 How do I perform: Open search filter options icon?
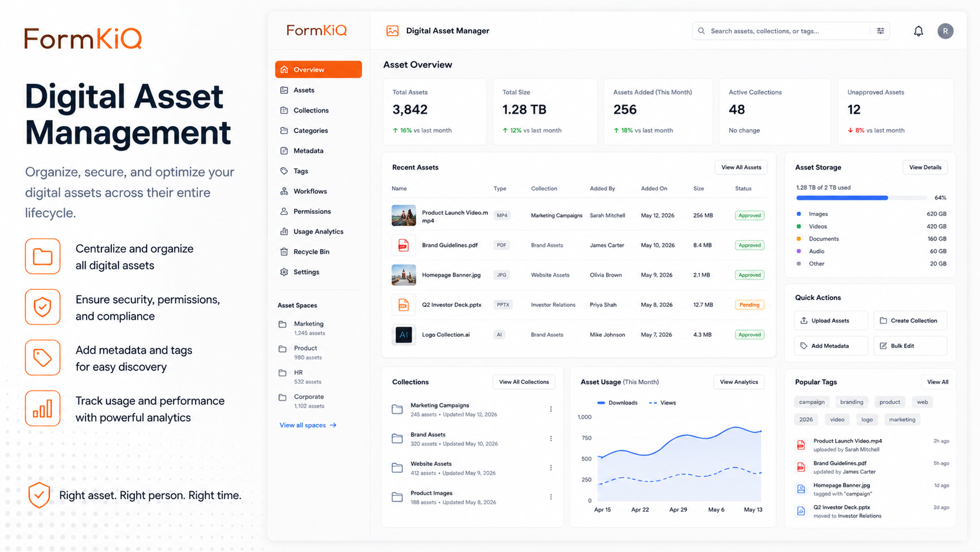click(880, 31)
